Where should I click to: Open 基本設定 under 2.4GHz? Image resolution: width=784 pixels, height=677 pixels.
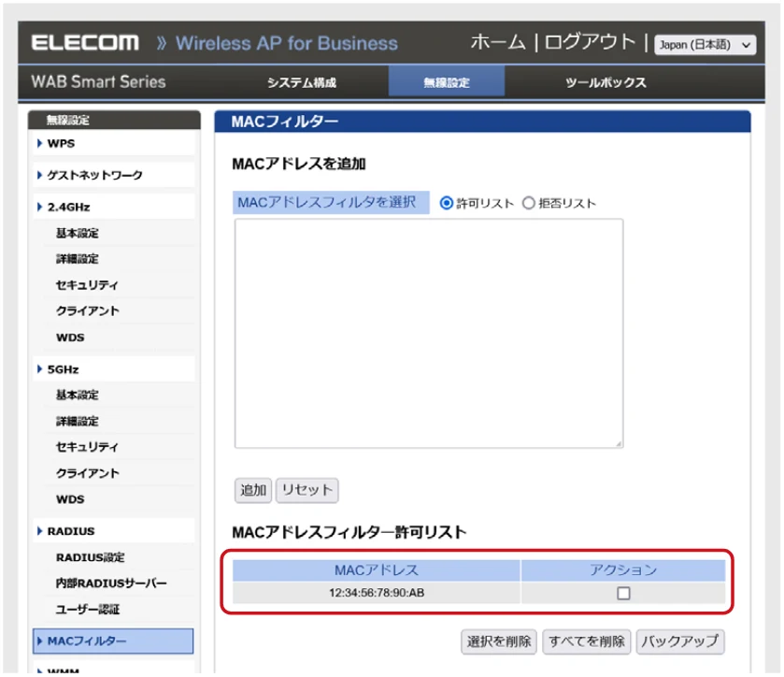coord(77,233)
